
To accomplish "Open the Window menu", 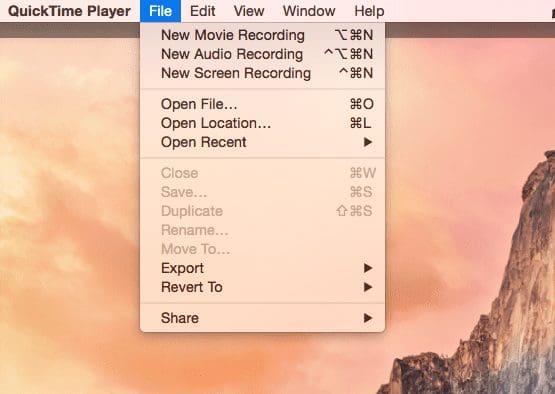I will [x=309, y=11].
